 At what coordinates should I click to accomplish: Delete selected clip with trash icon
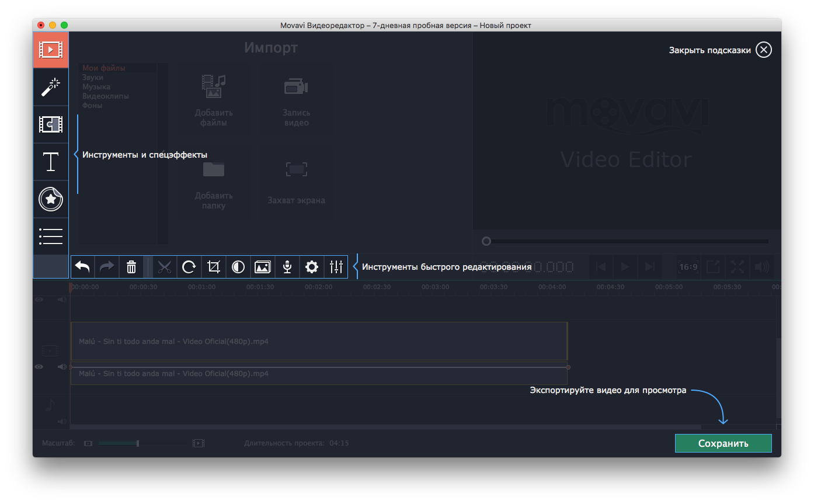pos(131,267)
